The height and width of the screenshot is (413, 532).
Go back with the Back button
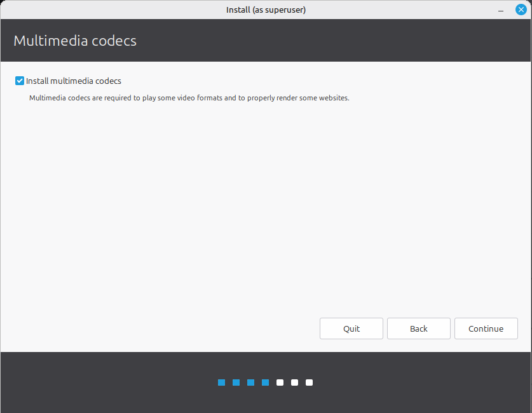click(x=418, y=328)
